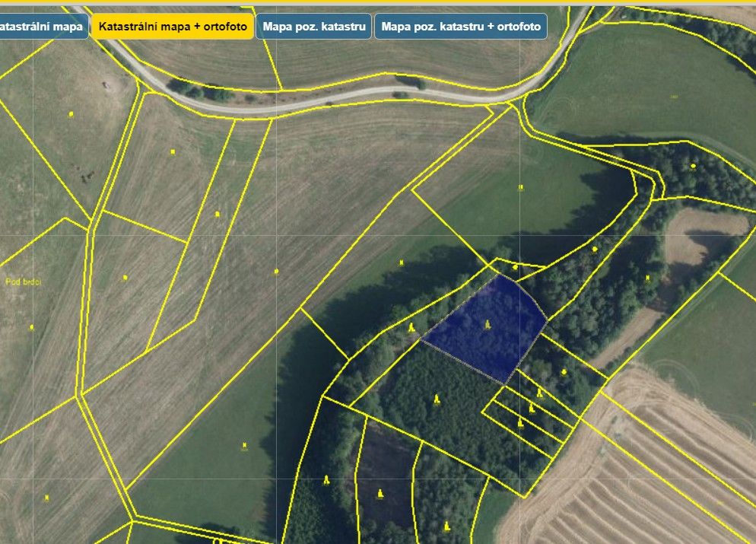Select the forest symbol in the dark clearing parcel at the bottom
The height and width of the screenshot is (544, 756).
[x=381, y=494]
